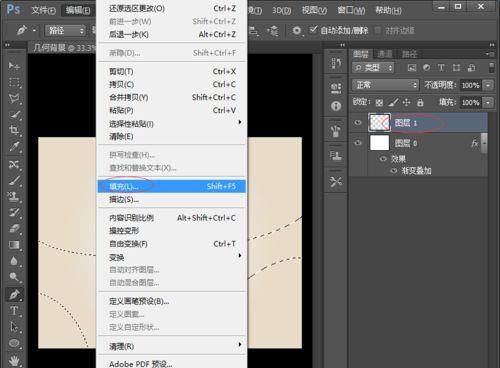Select the Ellipse shape tool

14,343
